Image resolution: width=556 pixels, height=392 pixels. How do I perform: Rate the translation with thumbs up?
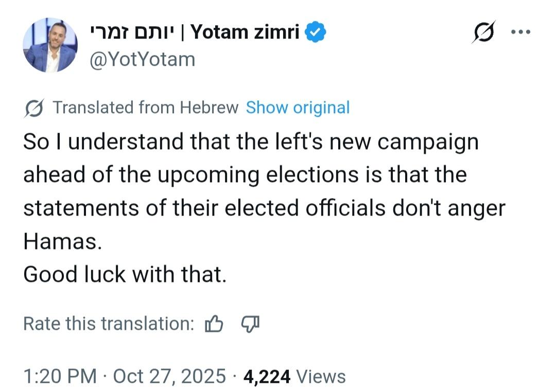214,324
